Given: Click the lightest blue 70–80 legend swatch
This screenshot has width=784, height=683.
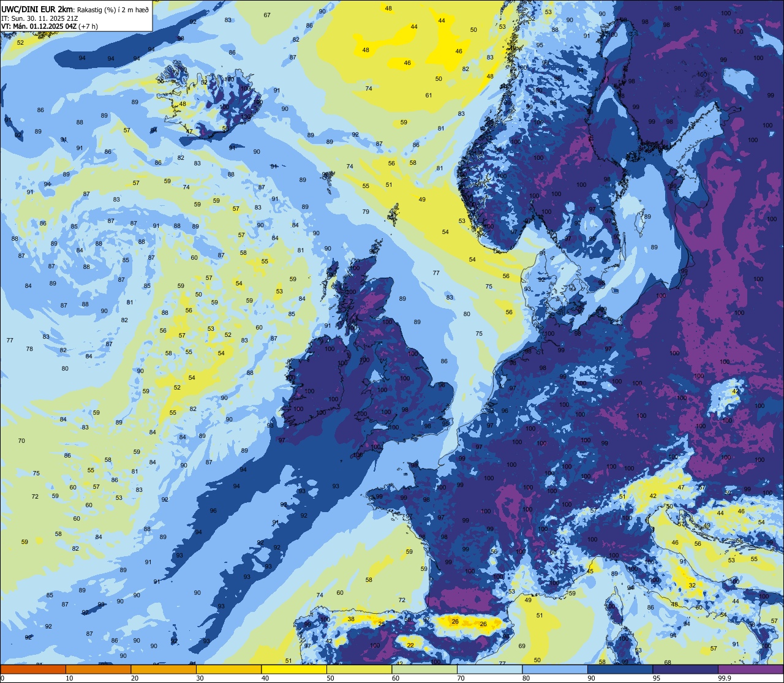Looking at the screenshot, I should (x=490, y=669).
